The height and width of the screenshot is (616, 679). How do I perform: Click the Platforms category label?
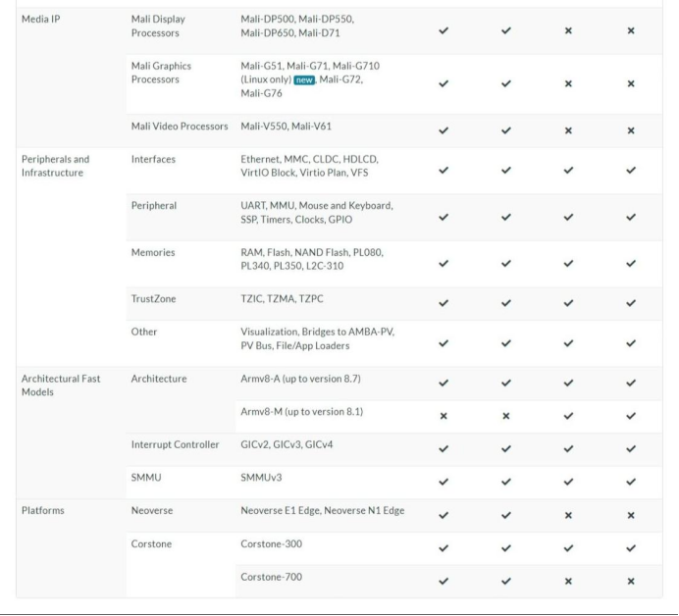point(47,511)
